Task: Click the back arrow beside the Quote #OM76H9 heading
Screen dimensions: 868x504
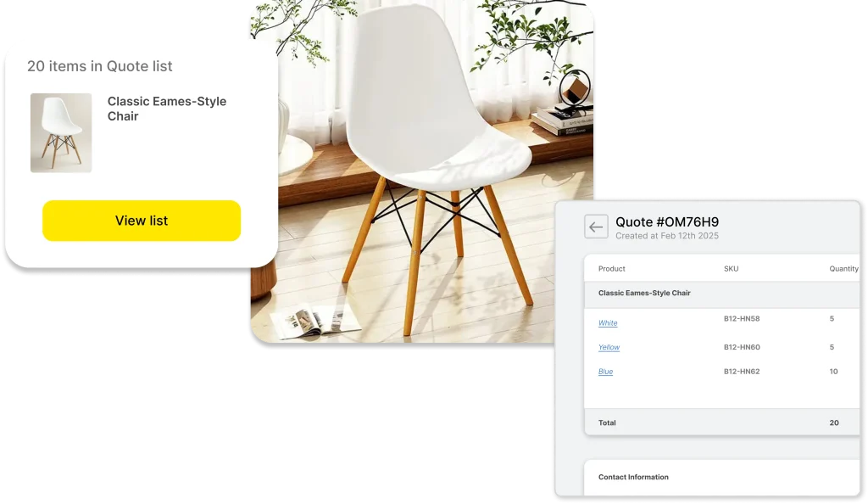Action: tap(596, 227)
